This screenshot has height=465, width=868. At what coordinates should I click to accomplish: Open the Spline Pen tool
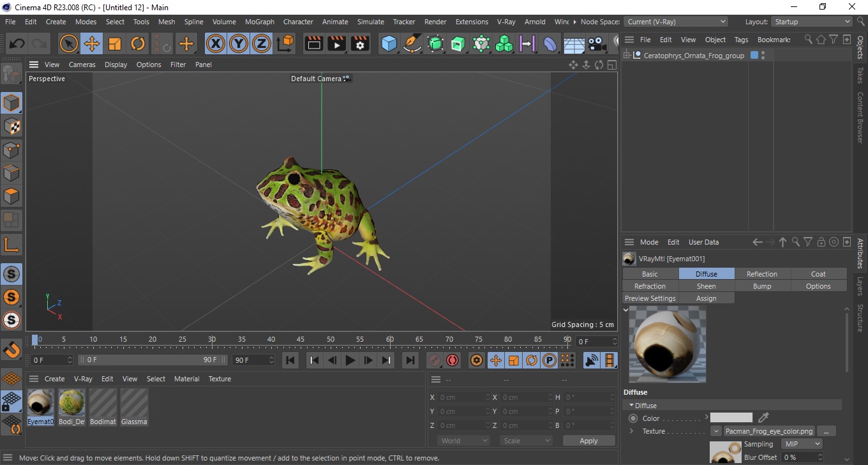pyautogui.click(x=412, y=44)
